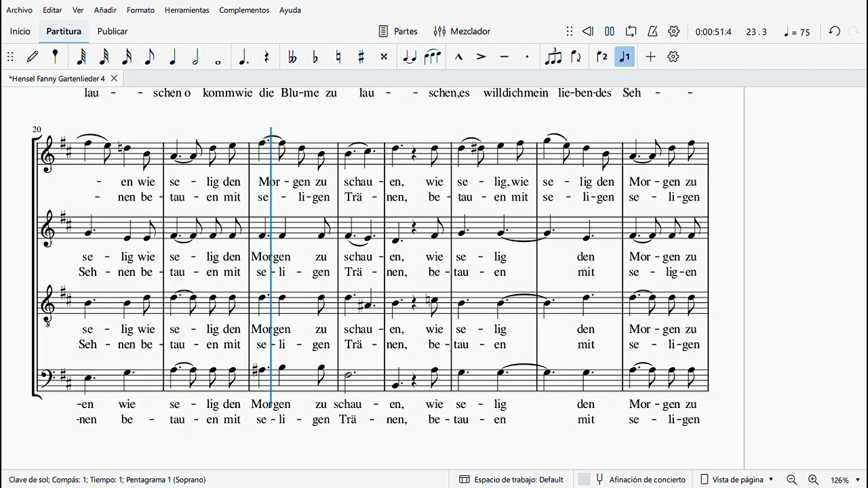Image resolution: width=868 pixels, height=488 pixels.
Task: Apply sharp accidental
Action: (x=361, y=57)
